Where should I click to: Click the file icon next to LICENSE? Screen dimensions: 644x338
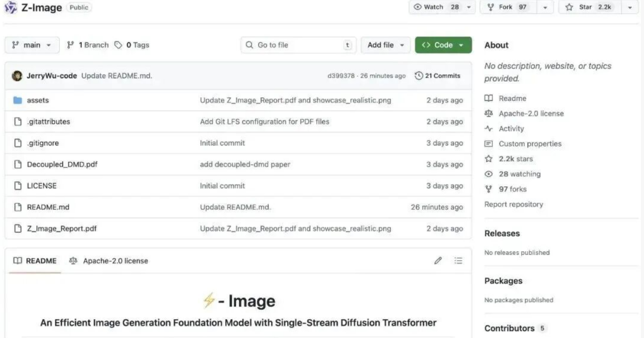tap(17, 186)
